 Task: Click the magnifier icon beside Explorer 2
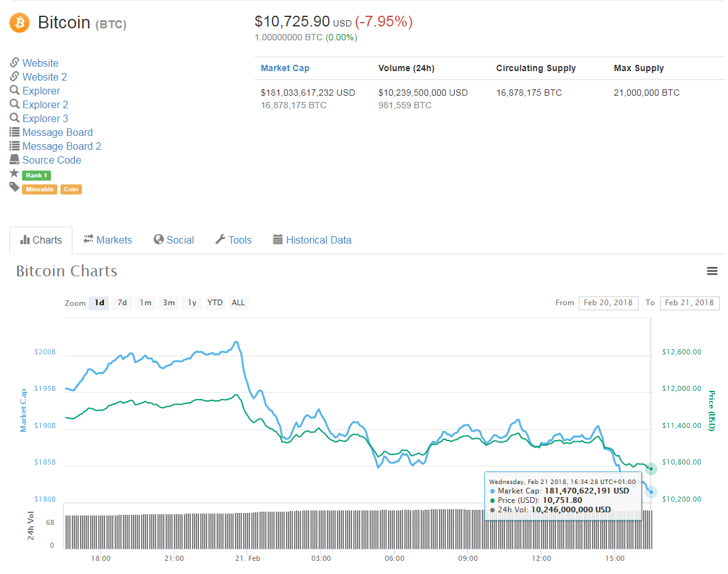14,104
